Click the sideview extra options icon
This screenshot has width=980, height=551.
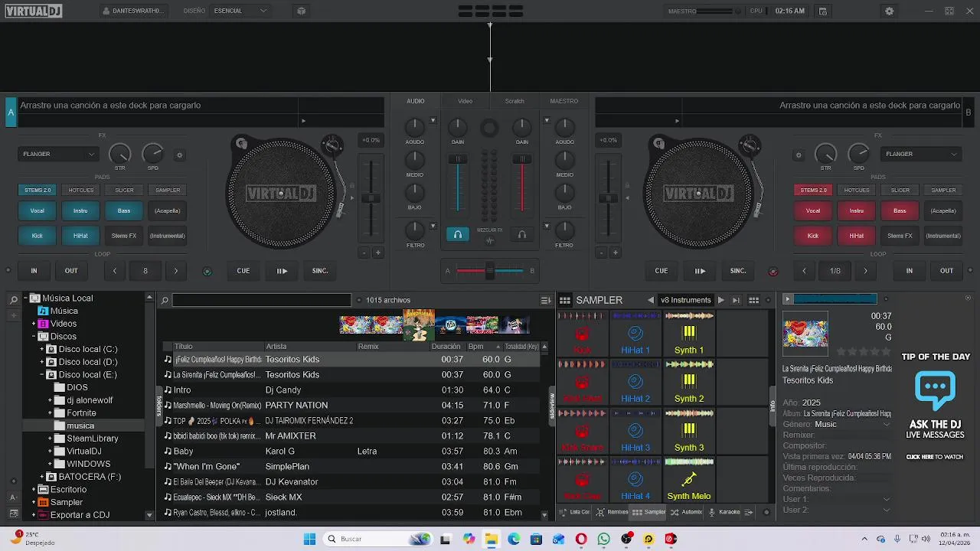(x=749, y=512)
